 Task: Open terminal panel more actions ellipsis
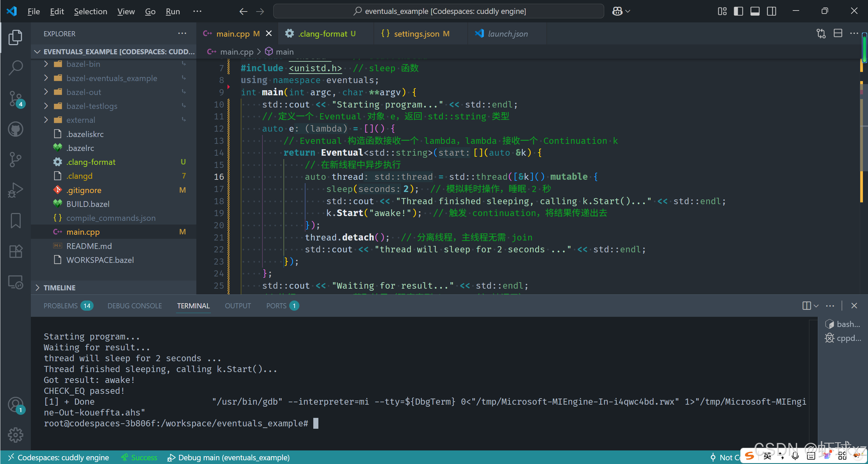tap(830, 306)
